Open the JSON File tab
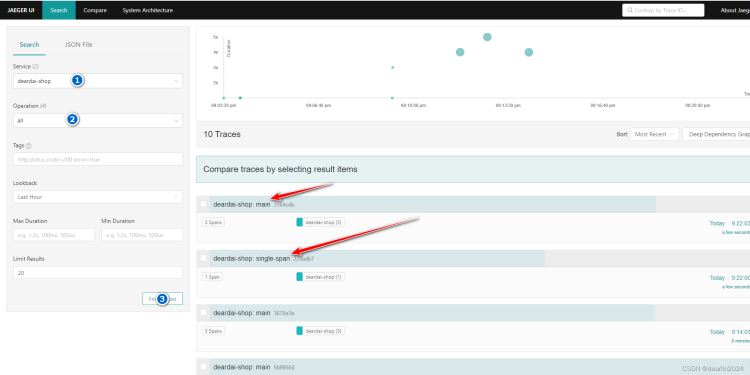The height and width of the screenshot is (375, 750). (x=79, y=44)
